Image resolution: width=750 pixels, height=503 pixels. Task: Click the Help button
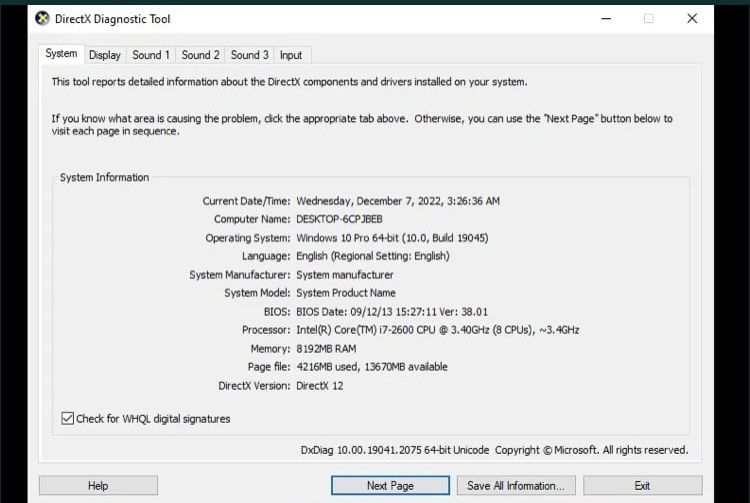click(98, 485)
